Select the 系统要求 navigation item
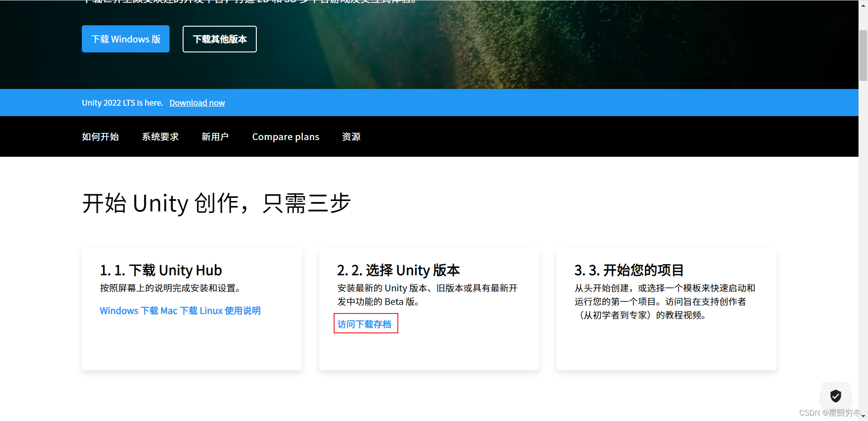Image resolution: width=868 pixels, height=421 pixels. [160, 136]
